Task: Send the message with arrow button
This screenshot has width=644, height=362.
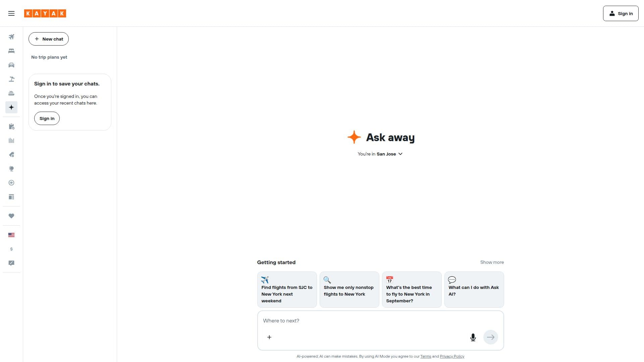Action: (x=490, y=337)
